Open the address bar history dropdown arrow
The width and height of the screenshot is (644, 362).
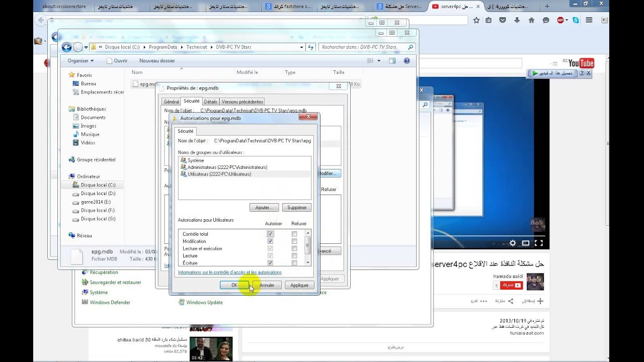pos(302,47)
